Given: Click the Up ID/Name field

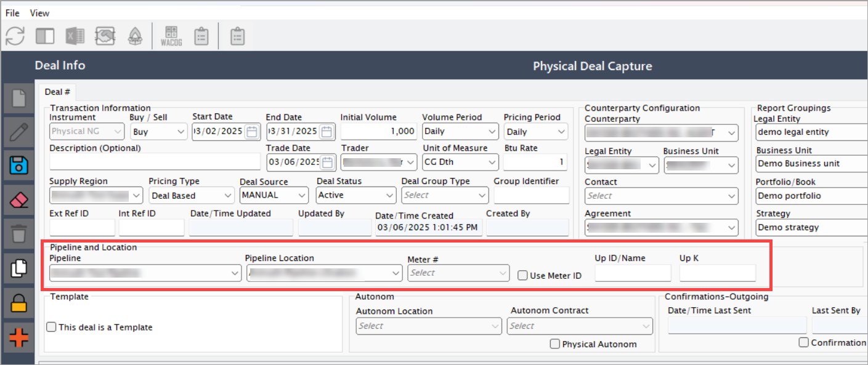Looking at the screenshot, I should (633, 273).
